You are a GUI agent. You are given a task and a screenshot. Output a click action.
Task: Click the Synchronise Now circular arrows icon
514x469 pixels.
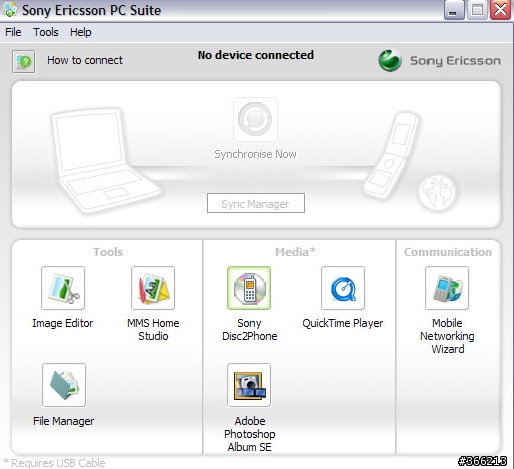click(x=255, y=119)
